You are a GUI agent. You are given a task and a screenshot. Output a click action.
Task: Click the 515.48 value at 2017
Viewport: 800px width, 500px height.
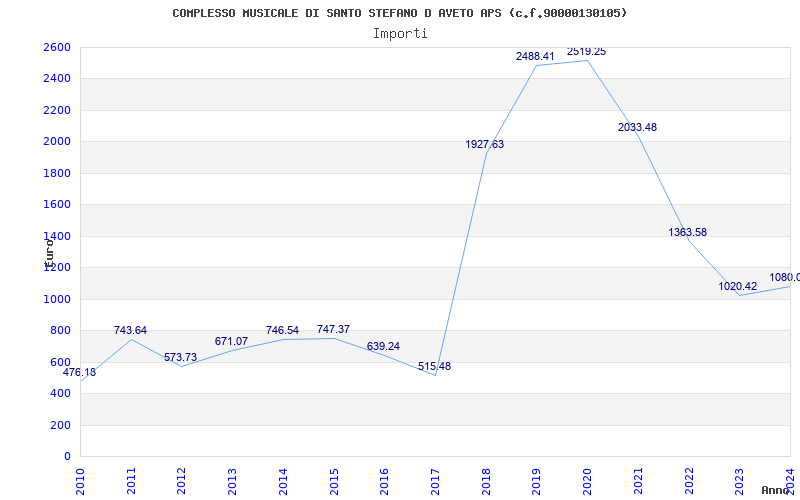coord(434,366)
